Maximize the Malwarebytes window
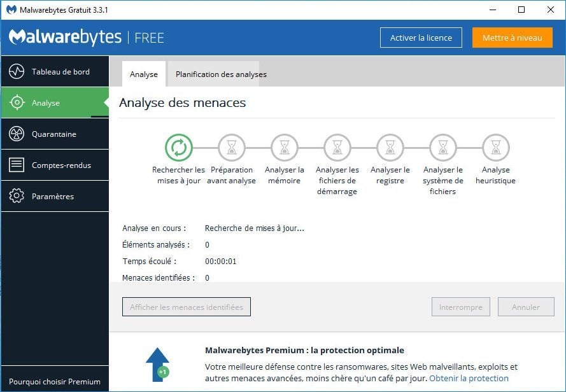 pos(521,10)
